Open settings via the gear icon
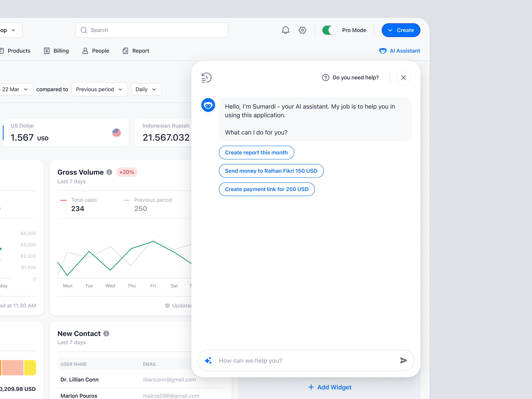 pyautogui.click(x=303, y=30)
